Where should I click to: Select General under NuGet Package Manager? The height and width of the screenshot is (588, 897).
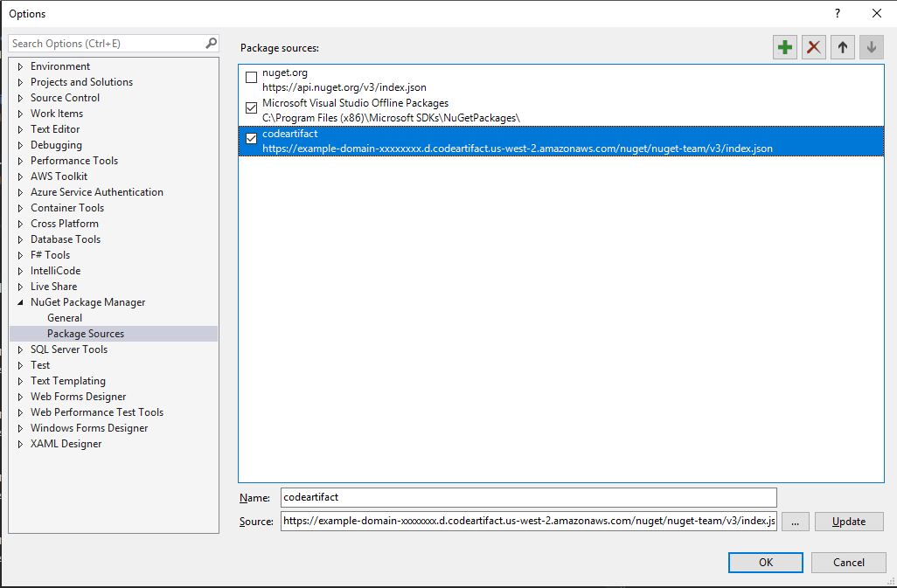pyautogui.click(x=65, y=317)
